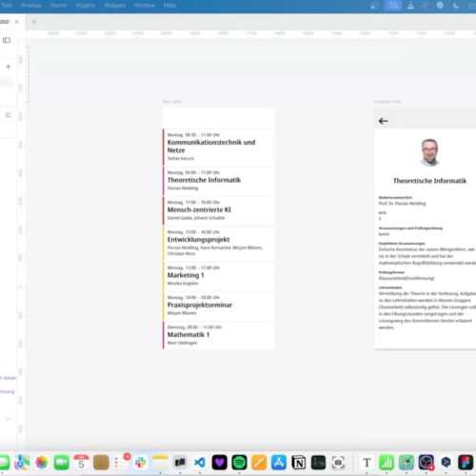The image size is (476, 476).
Task: Open Reminders from the dock
Action: click(x=121, y=463)
